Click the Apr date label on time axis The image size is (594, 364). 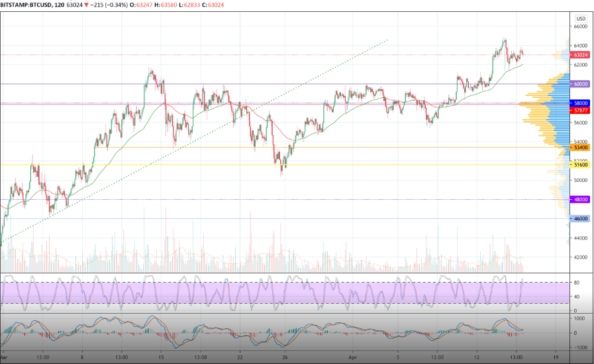(x=354, y=355)
